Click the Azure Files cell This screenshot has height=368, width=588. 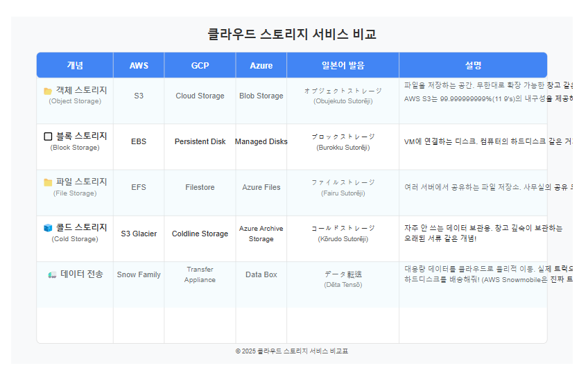(x=261, y=187)
